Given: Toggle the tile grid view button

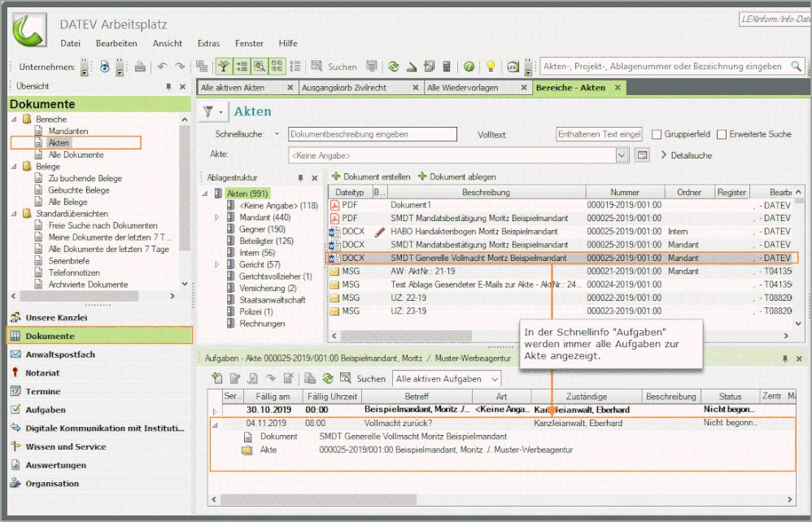Looking at the screenshot, I should 277,67.
